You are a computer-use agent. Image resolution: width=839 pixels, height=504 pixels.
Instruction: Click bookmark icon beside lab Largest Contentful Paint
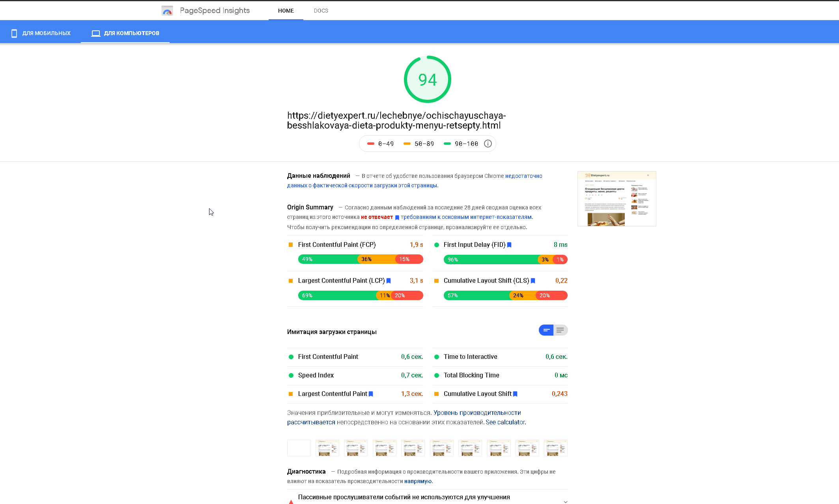pyautogui.click(x=371, y=394)
